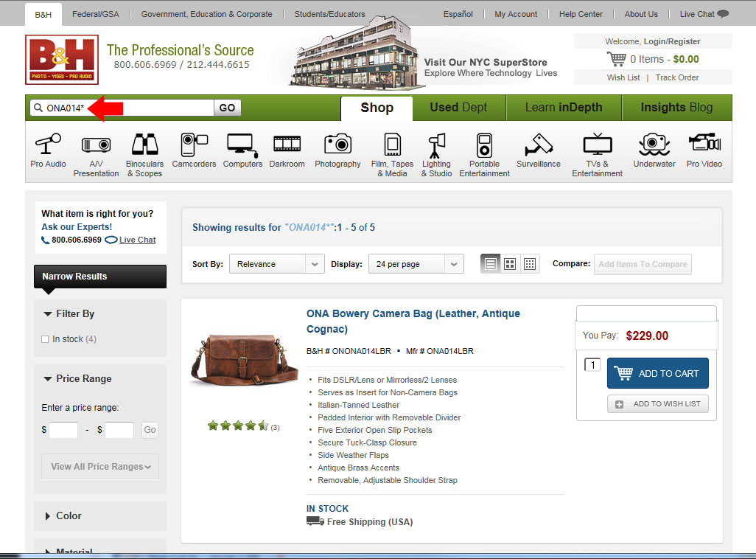The height and width of the screenshot is (559, 756).
Task: Click the Login/Register link
Action: 671,41
